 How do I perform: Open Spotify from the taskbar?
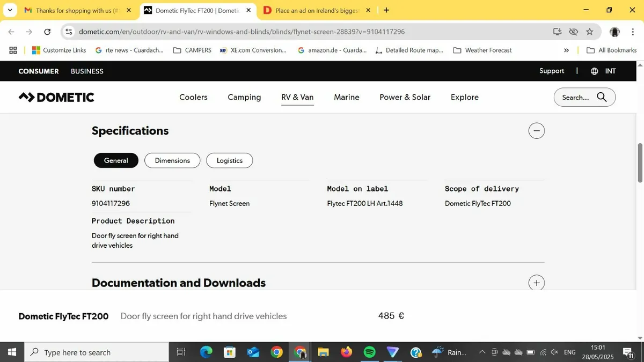tap(370, 352)
